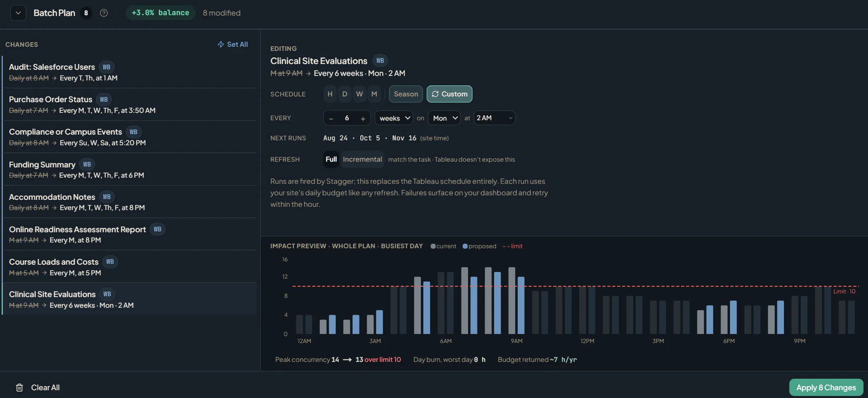This screenshot has height=398, width=868.
Task: Click the next run date Nov 16
Action: coord(404,138)
